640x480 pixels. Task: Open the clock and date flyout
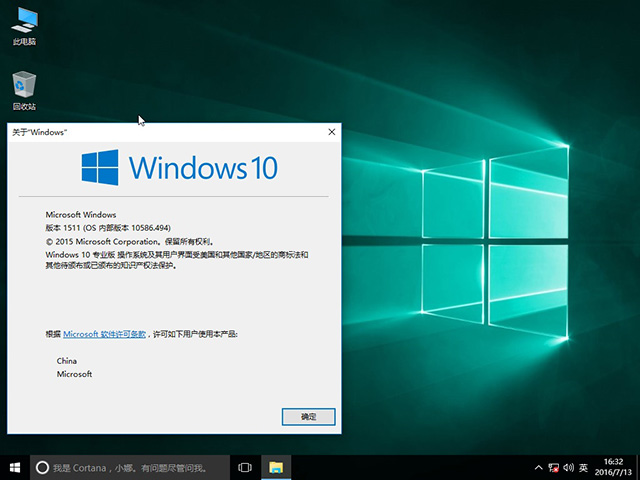pos(612,467)
